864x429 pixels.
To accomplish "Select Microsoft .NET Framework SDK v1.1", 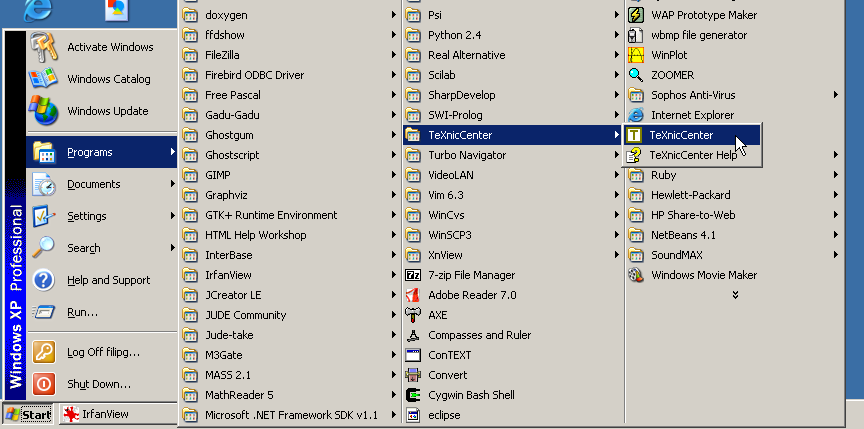I will [290, 415].
